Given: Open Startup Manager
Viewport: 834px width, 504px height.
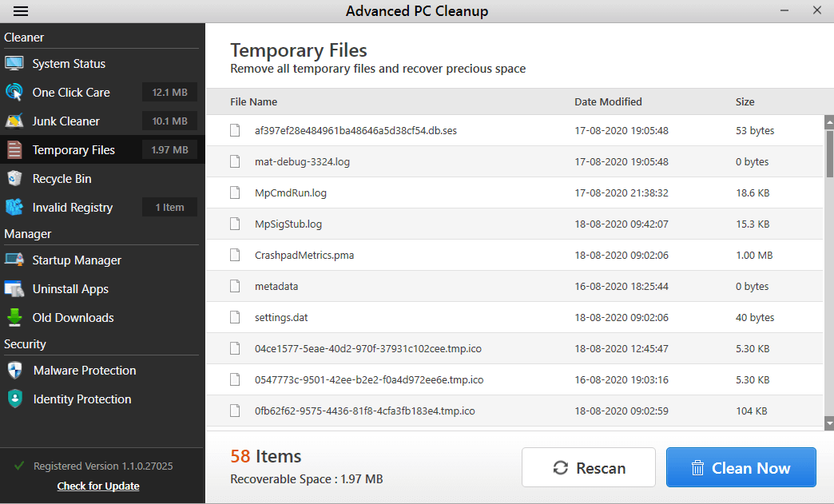Looking at the screenshot, I should pos(77,260).
